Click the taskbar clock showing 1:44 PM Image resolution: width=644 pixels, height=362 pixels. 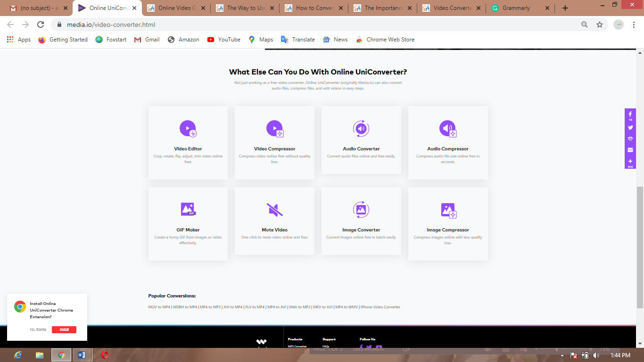point(620,355)
